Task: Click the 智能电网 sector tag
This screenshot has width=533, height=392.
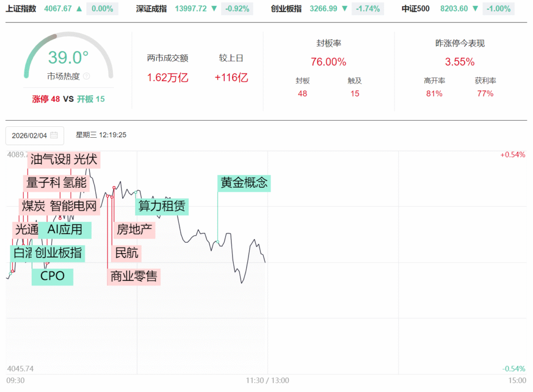Action: click(74, 206)
